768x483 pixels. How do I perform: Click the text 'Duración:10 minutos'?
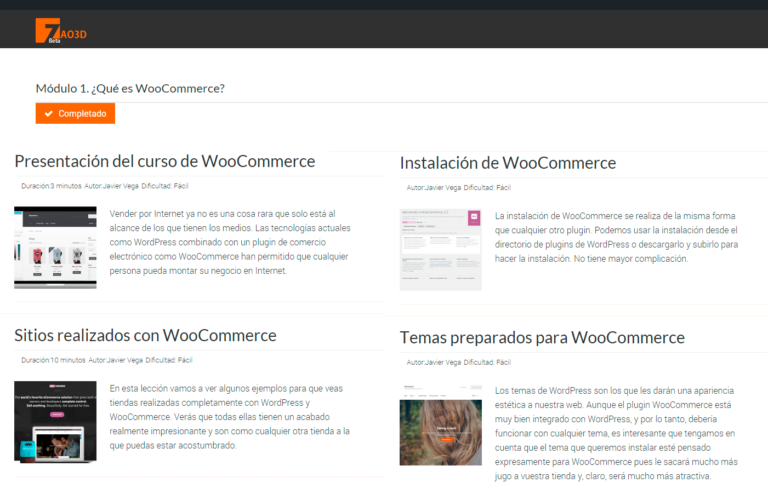53,360
